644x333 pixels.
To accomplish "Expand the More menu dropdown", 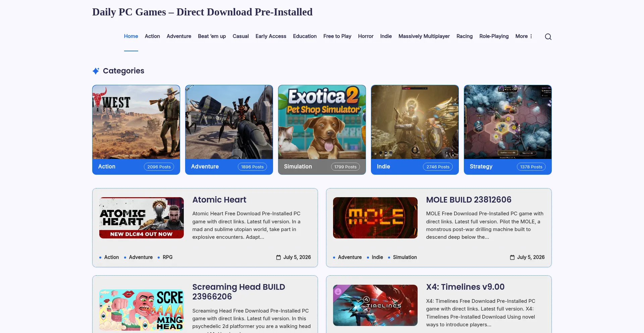I will (524, 36).
